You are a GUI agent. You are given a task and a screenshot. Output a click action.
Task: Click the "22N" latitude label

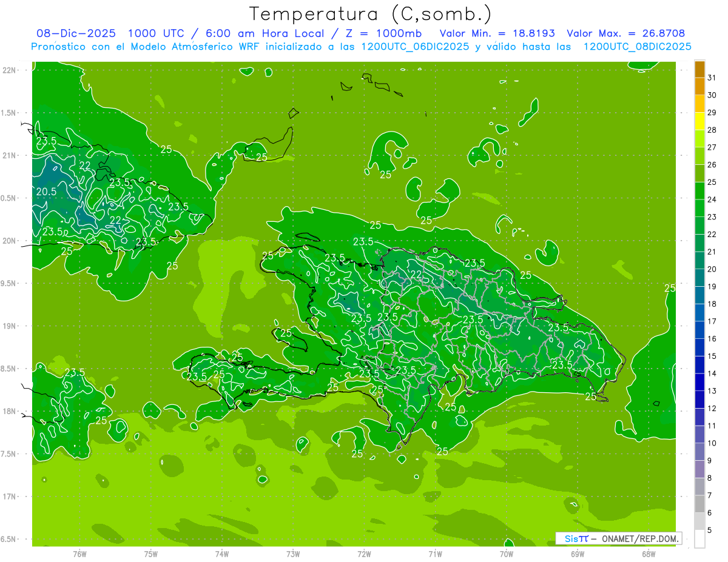(x=10, y=70)
